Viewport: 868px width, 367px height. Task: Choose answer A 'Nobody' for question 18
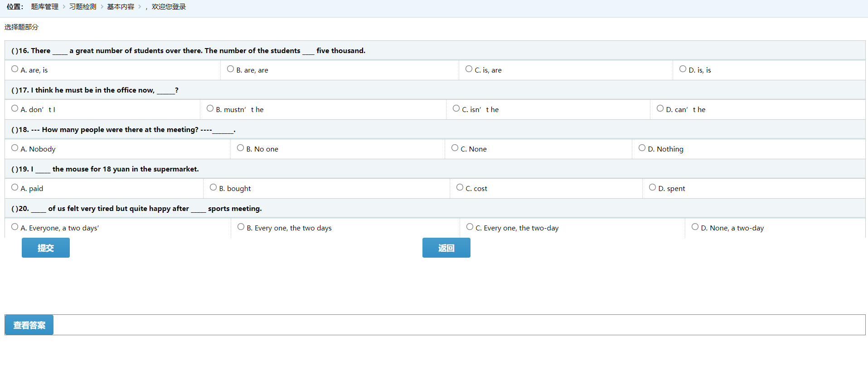[15, 148]
